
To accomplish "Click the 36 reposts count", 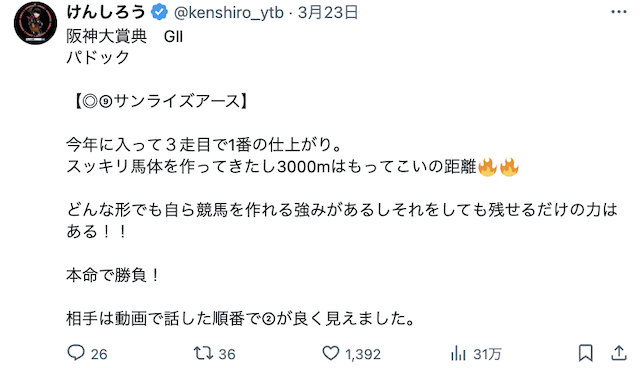I will 227,354.
